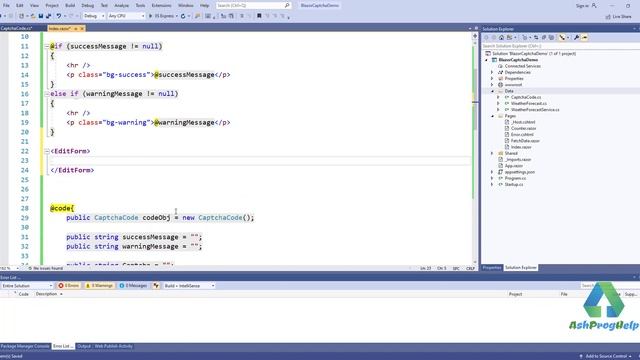Click the browser refresh icon in toolbar

[183, 16]
